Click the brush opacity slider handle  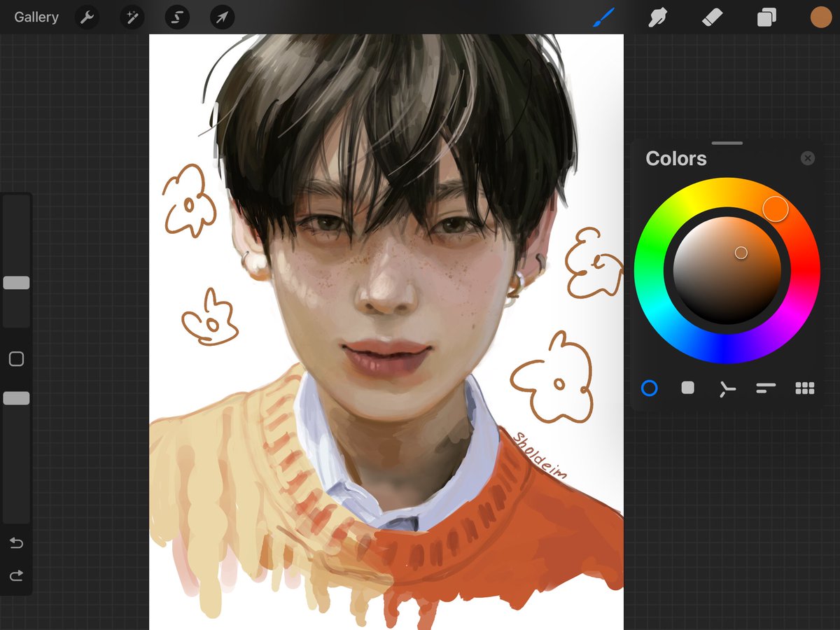point(16,398)
